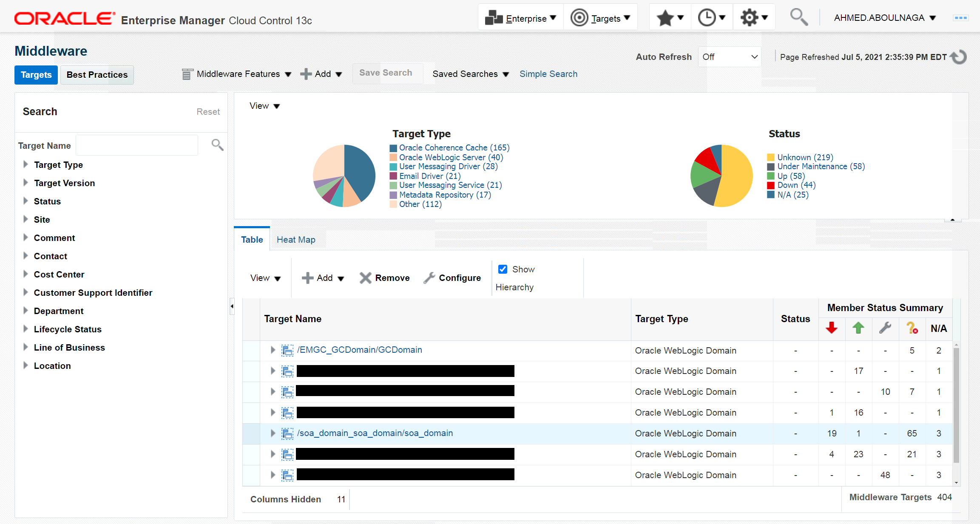The height and width of the screenshot is (524, 980).
Task: Switch to the Heat Map tab
Action: coord(296,240)
